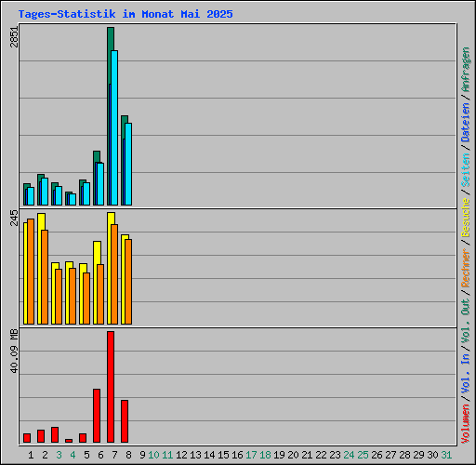Click day 27 on the x-axis
Screen dimensions: 476x465
390,455
